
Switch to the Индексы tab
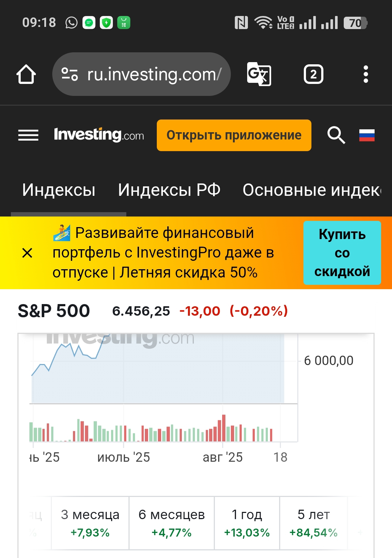click(59, 190)
